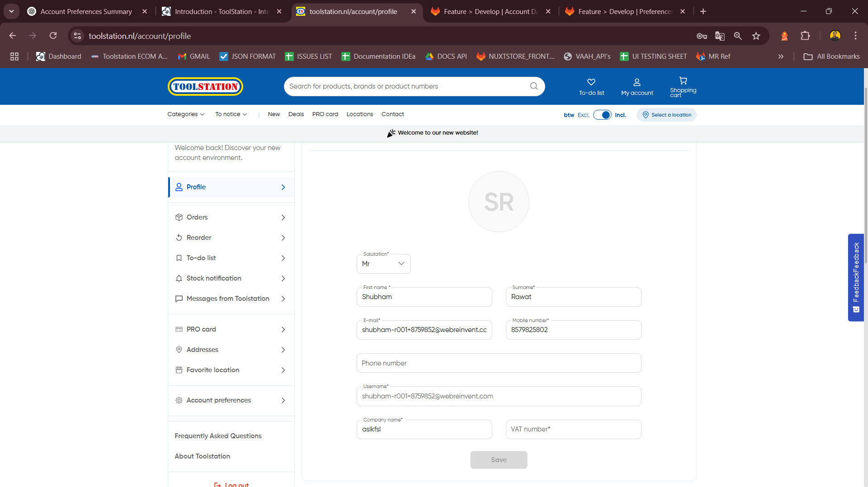Open the PRO card navigation link
Screen dimensions: 868x487
(325, 114)
